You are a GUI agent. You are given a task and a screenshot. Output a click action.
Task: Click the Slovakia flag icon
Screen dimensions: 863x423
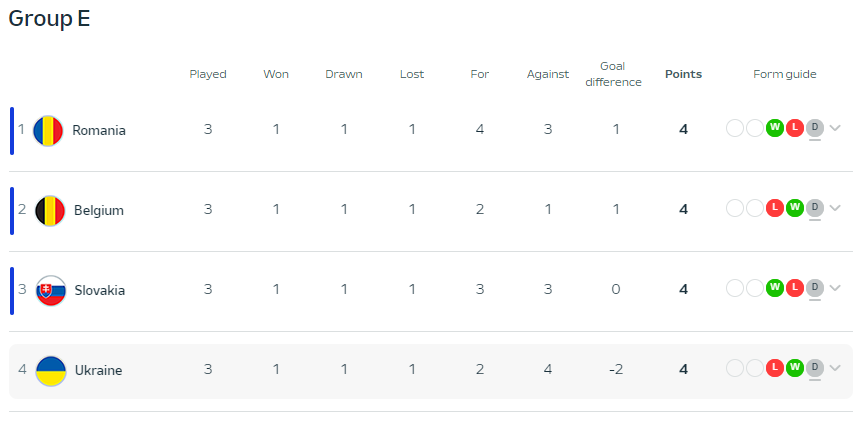(x=51, y=290)
